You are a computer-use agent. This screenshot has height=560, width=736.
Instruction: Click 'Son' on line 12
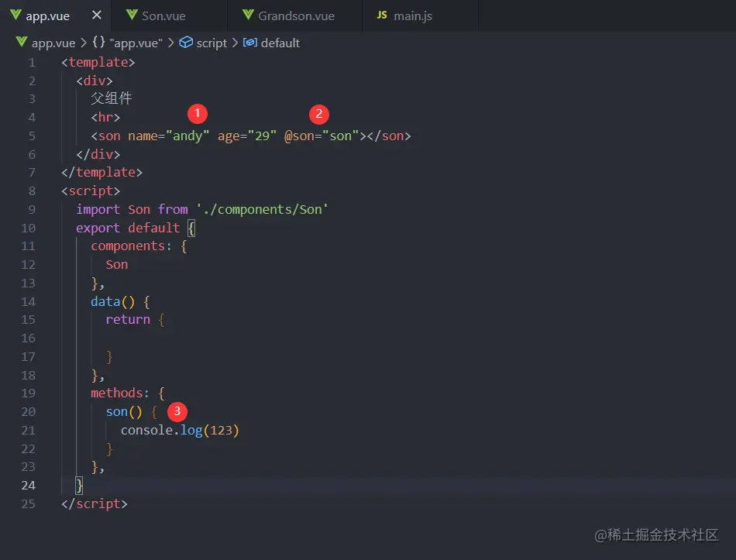[x=117, y=265]
